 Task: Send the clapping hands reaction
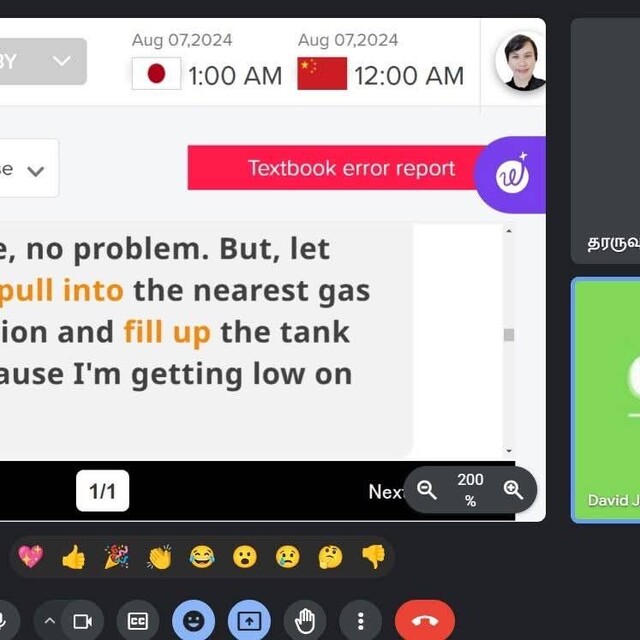(160, 557)
